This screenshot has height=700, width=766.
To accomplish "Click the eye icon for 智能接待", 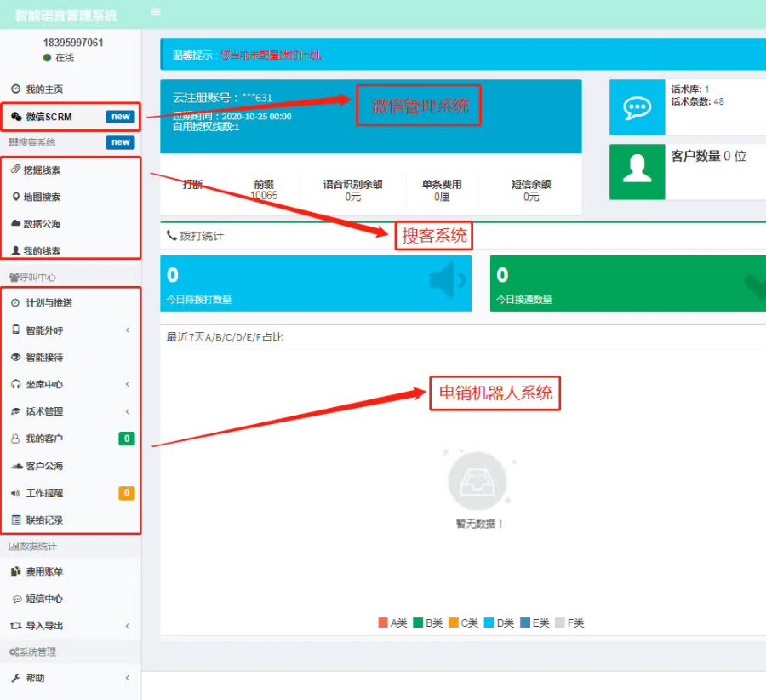I will pyautogui.click(x=15, y=358).
